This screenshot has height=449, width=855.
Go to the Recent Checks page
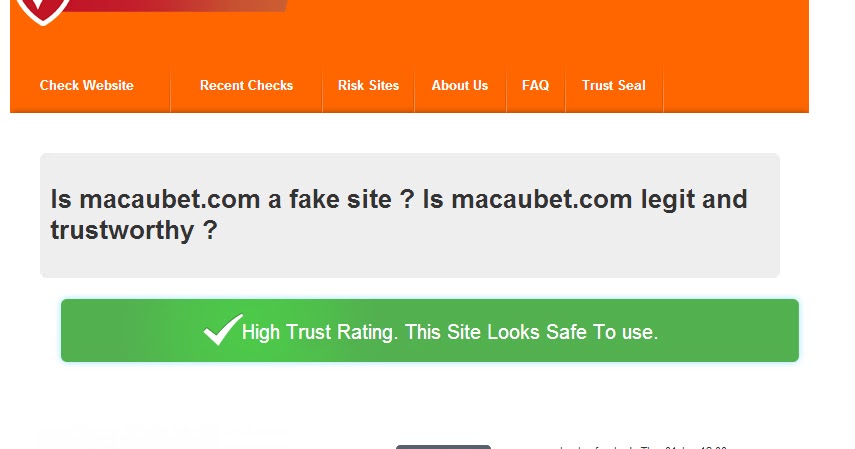(246, 86)
